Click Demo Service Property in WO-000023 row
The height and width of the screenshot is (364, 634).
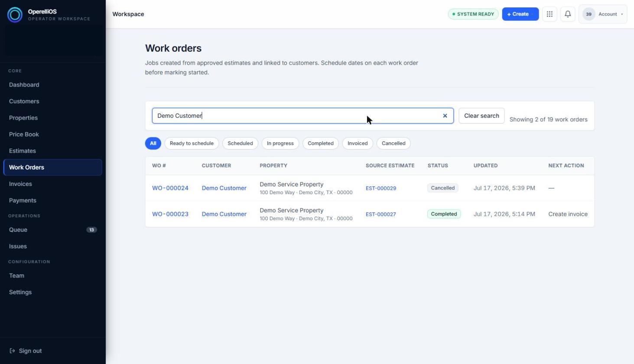click(292, 210)
